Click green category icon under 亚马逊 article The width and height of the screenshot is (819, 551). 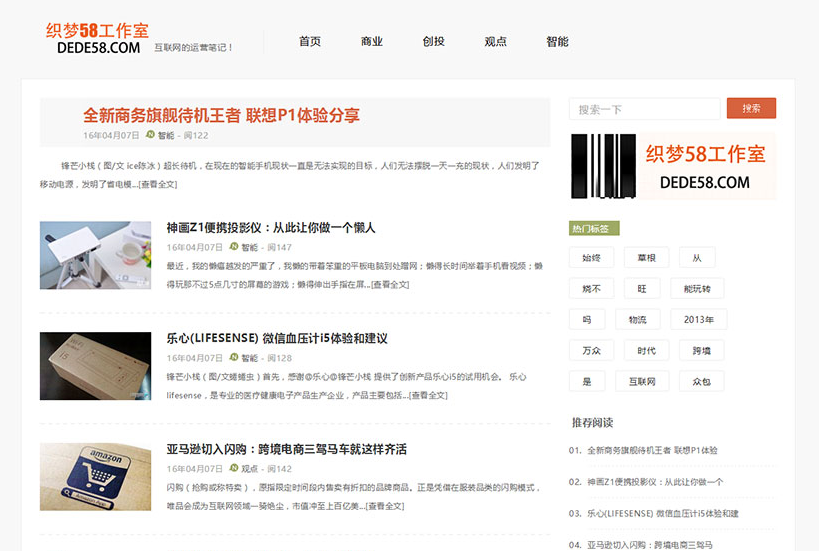[234, 467]
